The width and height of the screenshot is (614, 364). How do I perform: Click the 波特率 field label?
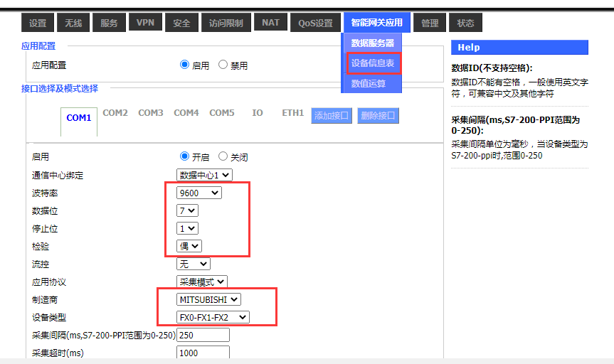pos(45,193)
